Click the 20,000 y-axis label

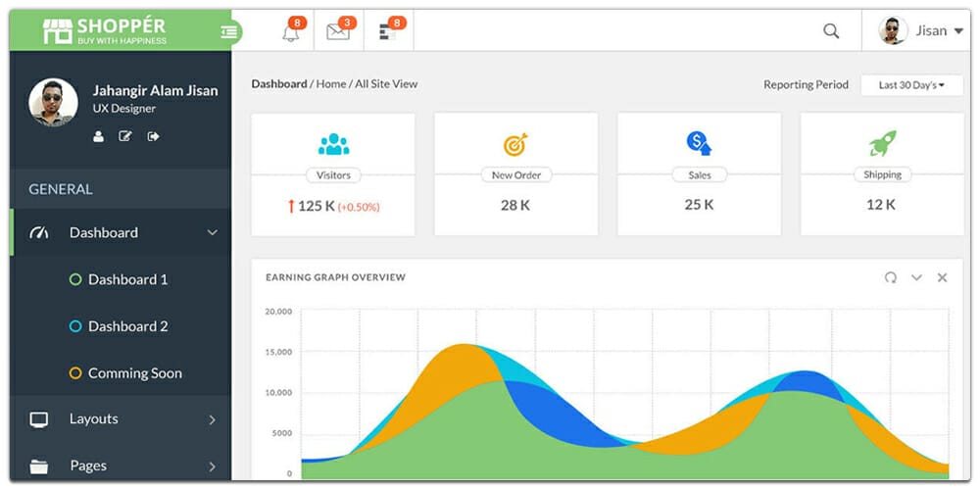click(x=278, y=312)
